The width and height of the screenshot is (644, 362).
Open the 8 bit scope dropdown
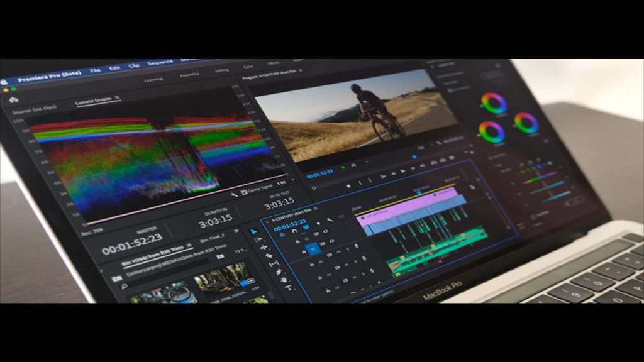point(284,182)
